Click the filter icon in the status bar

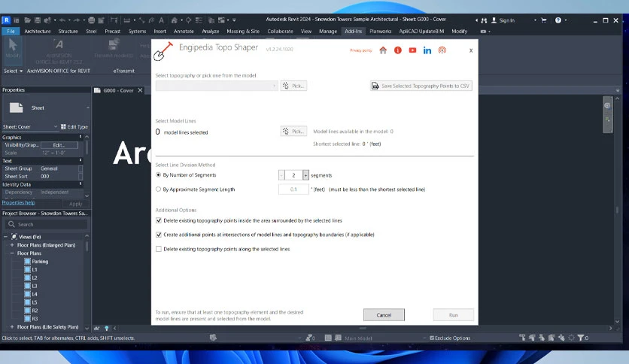580,338
